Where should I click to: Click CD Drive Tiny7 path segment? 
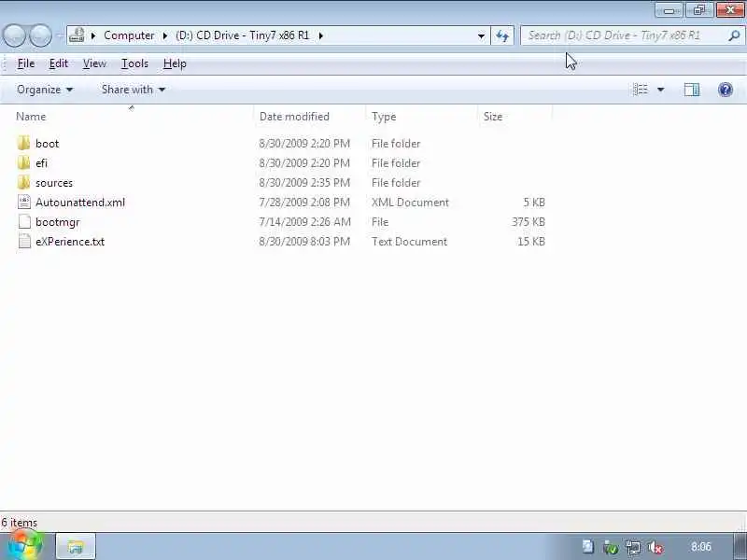coord(243,35)
